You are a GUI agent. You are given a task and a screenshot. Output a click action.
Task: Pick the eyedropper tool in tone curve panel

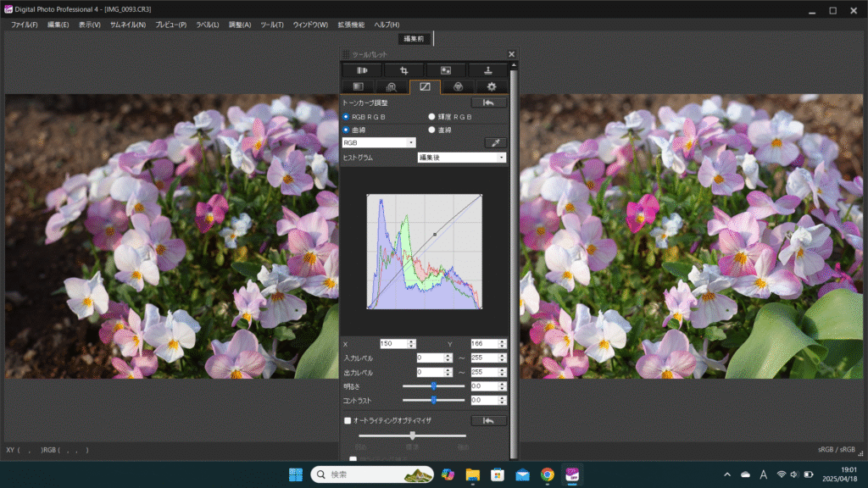[x=495, y=142]
